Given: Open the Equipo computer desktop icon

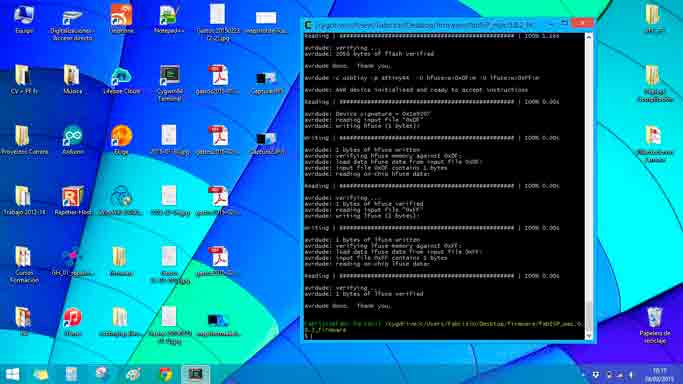Looking at the screenshot, I should click(x=24, y=20).
